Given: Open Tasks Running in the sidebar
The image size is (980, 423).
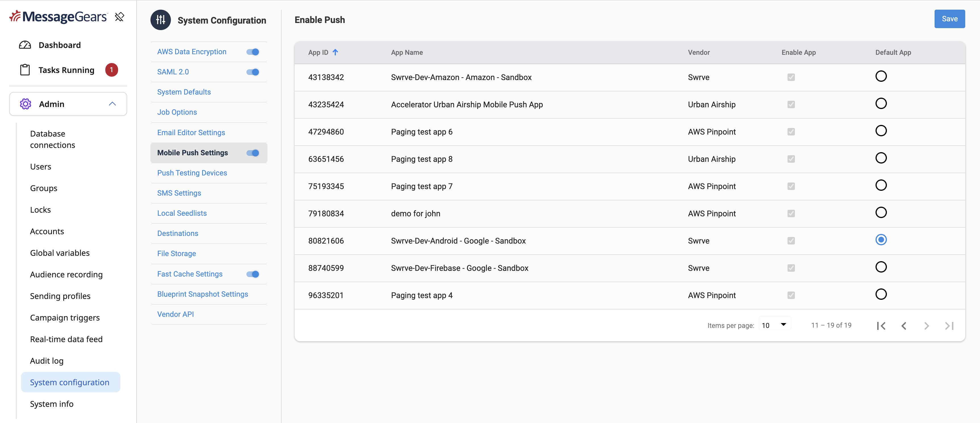Looking at the screenshot, I should click(66, 70).
